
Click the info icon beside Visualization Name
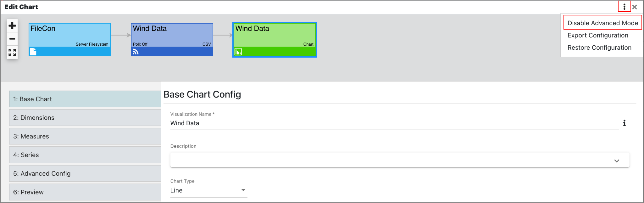625,123
